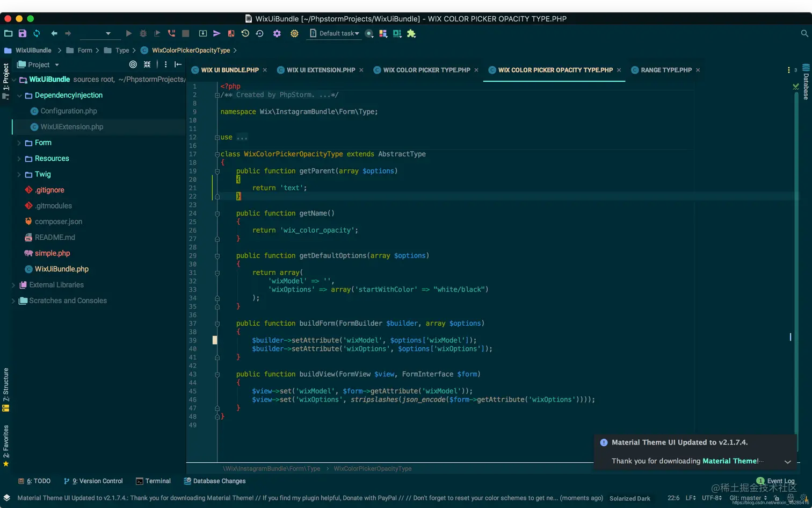Screen dimensions: 812x508
Task: Click the Stop square icon
Action: point(186,33)
